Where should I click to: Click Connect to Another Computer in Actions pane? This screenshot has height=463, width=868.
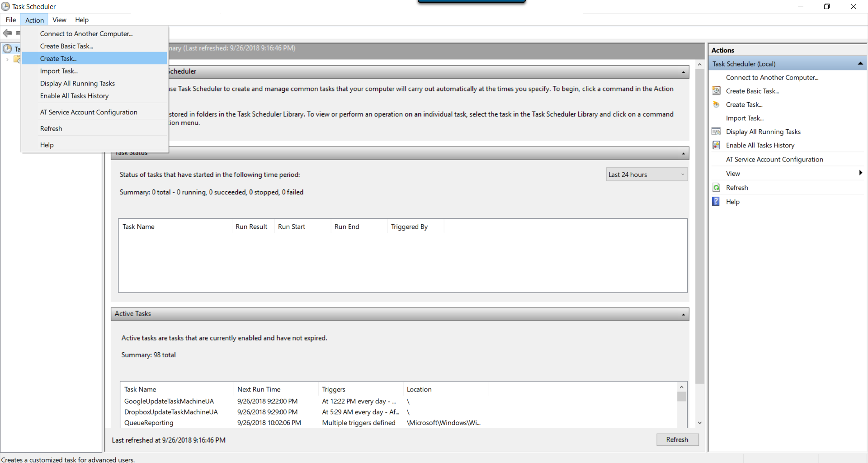pos(772,77)
